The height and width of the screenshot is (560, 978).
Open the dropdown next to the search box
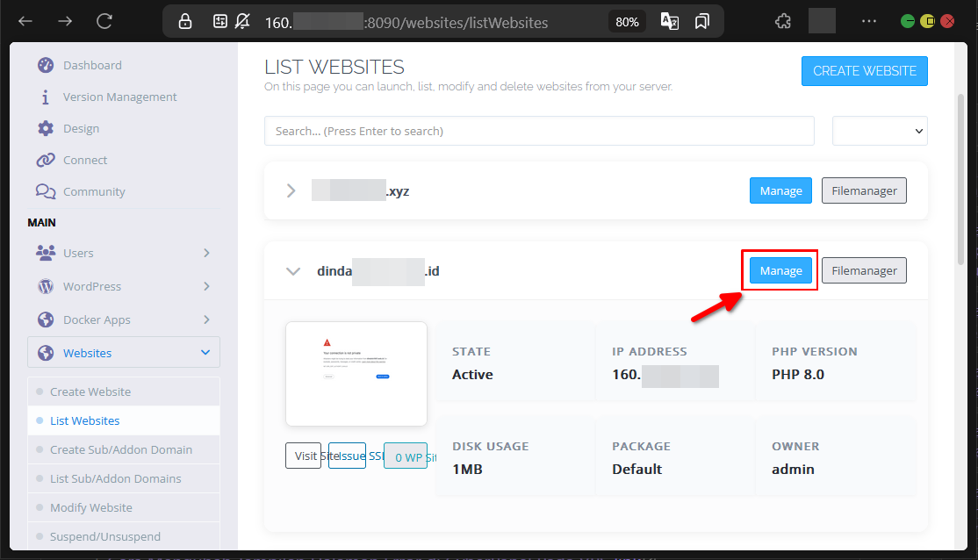click(880, 131)
